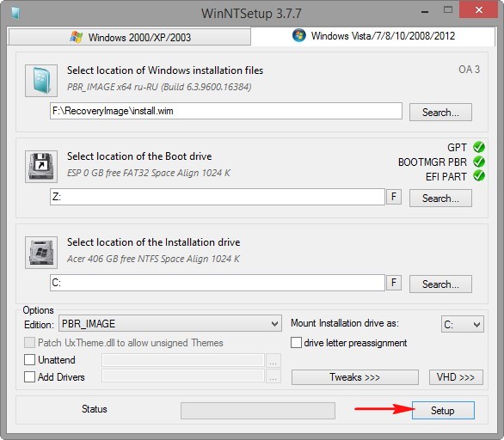Start installation with the Setup button
The image size is (504, 440).
coord(443,410)
